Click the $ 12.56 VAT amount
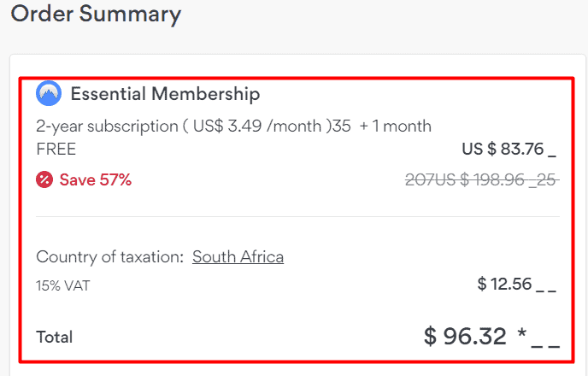Viewport: 588px width, 376px height. pyautogui.click(x=504, y=284)
